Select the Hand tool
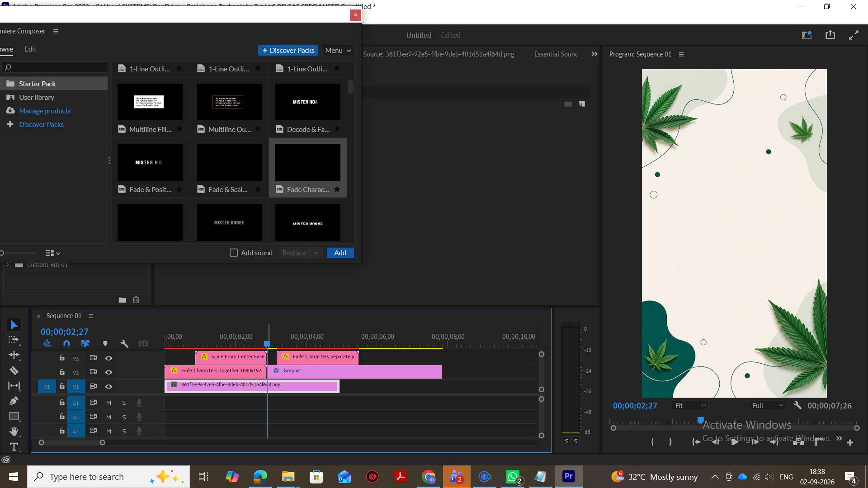This screenshot has width=868, height=488. [14, 431]
